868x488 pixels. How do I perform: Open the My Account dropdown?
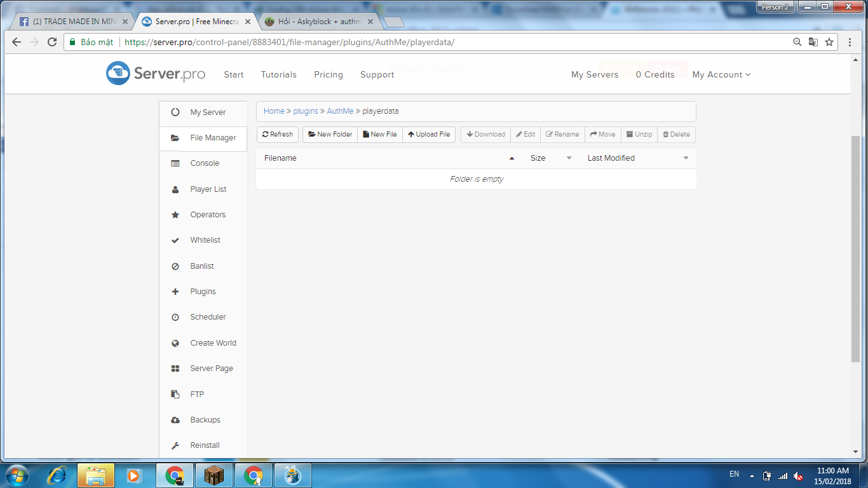pyautogui.click(x=721, y=74)
